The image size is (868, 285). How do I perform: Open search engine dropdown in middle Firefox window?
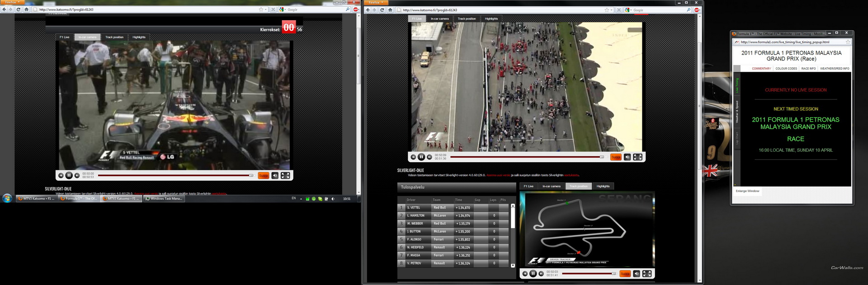point(628,10)
